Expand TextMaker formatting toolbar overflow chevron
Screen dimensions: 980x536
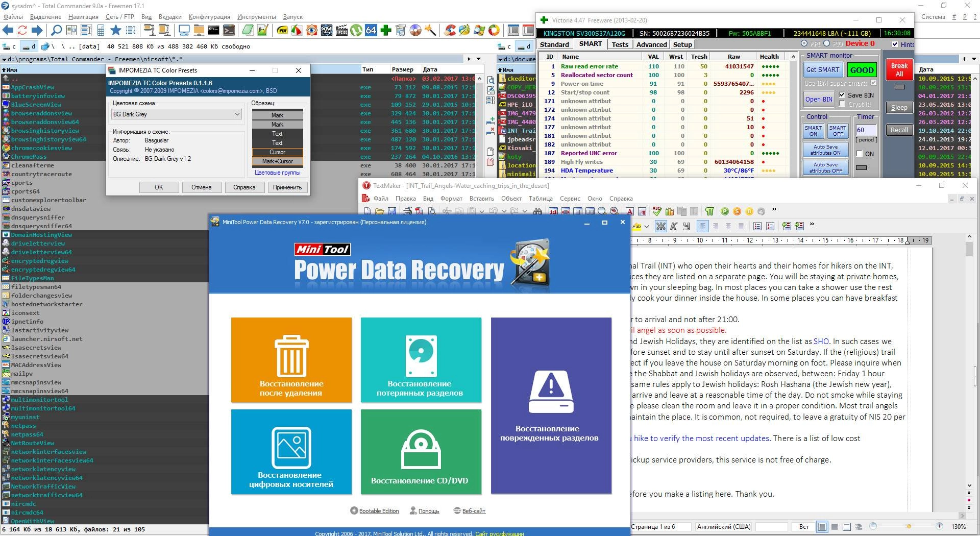(x=812, y=224)
